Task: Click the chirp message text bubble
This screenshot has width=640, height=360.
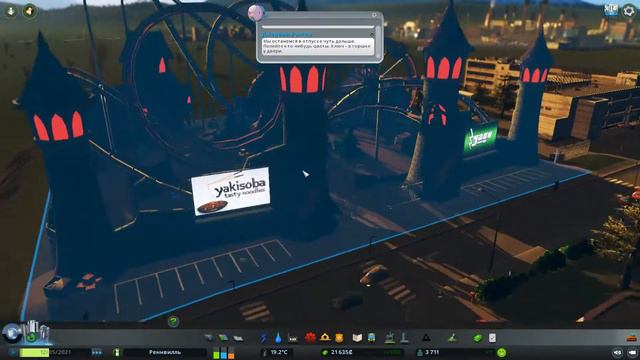Action: pyautogui.click(x=318, y=46)
